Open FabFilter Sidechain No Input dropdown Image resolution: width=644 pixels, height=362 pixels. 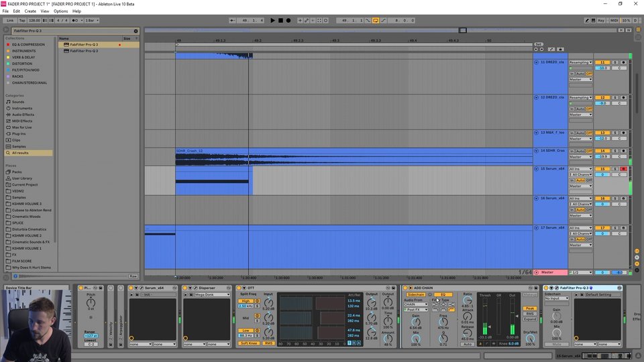(x=556, y=298)
